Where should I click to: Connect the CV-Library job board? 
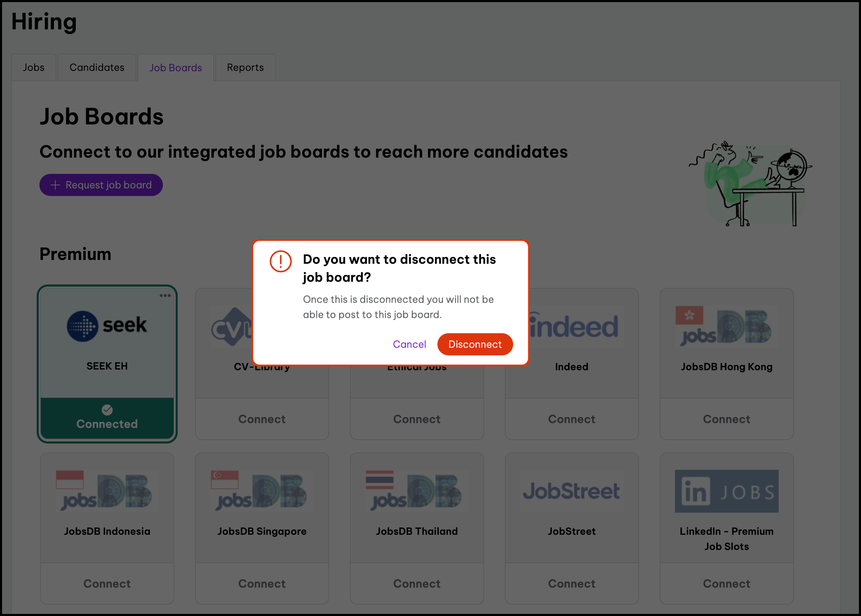click(x=262, y=419)
